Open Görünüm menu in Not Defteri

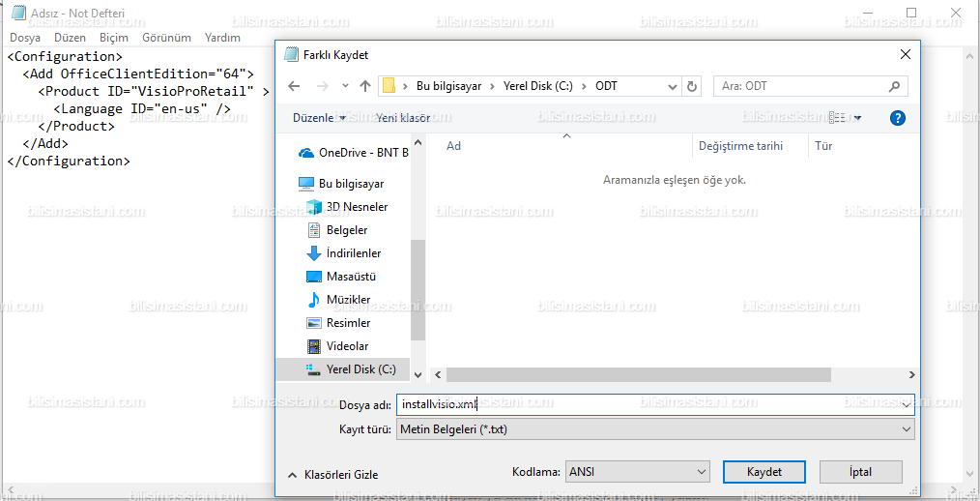tap(166, 38)
